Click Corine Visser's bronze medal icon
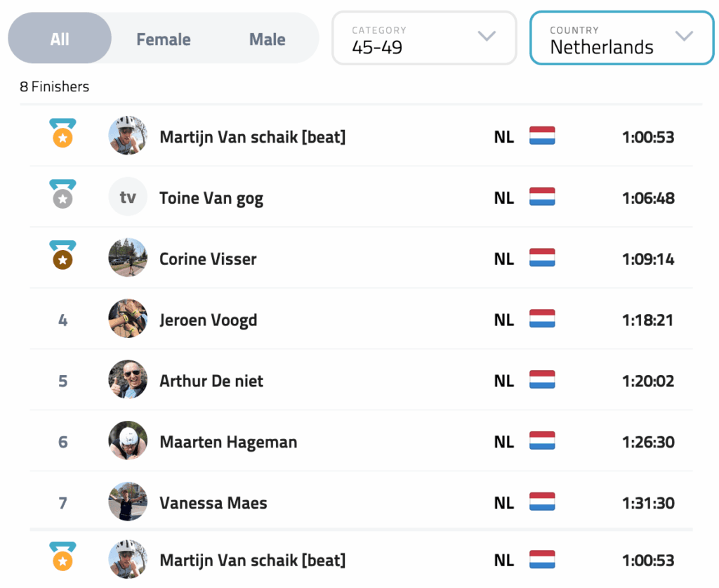The width and height of the screenshot is (719, 588). (62, 256)
